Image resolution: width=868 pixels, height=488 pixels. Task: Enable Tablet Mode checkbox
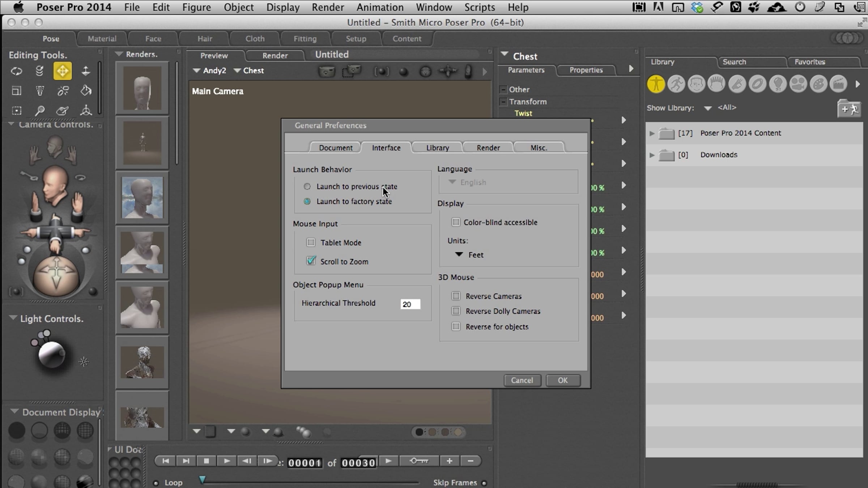[311, 243]
